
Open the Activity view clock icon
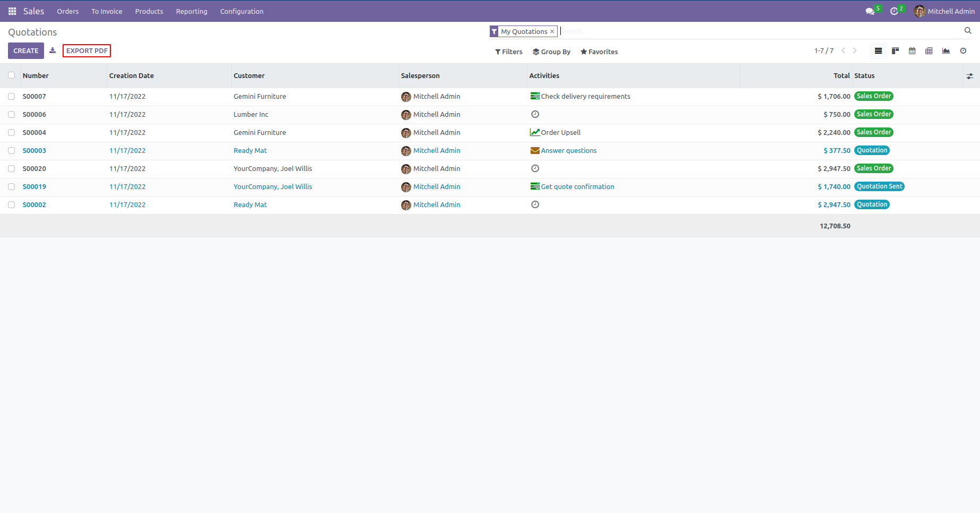963,51
